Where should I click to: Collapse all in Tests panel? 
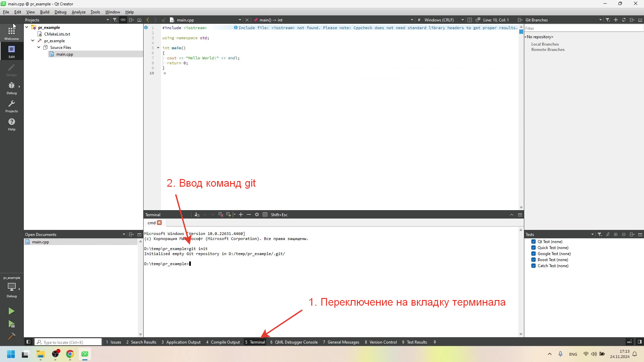[x=624, y=234]
